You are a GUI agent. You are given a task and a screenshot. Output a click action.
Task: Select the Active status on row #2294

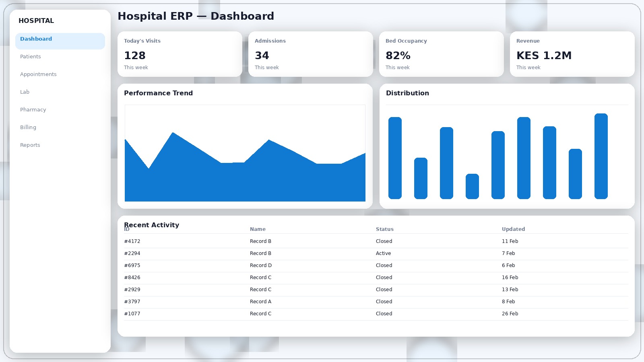click(383, 253)
